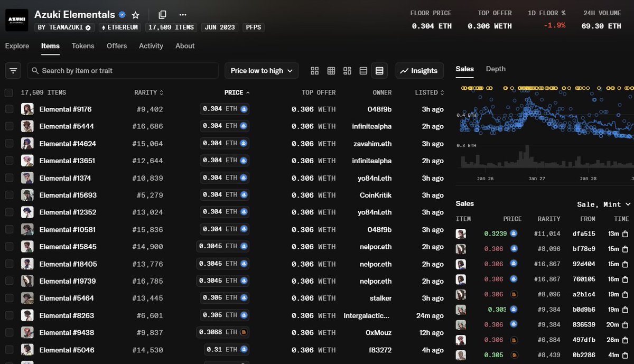Open clipboard icon for 92d404 sale
The image size is (634, 364).
coord(625,264)
